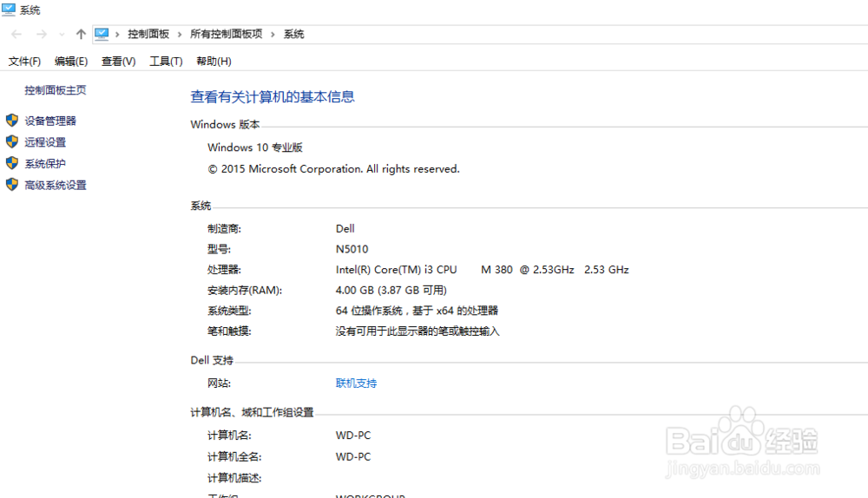
Task: Click the computer icon in address bar
Action: (102, 35)
